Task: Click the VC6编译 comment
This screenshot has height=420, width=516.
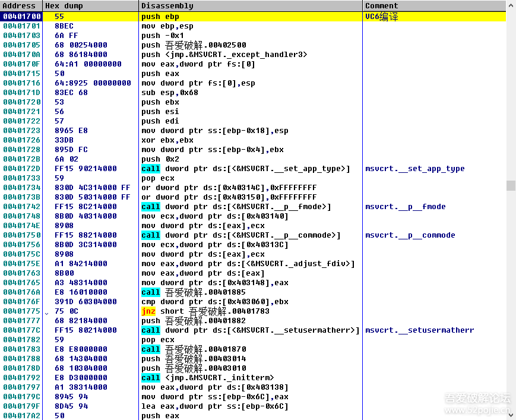Action: coord(381,17)
